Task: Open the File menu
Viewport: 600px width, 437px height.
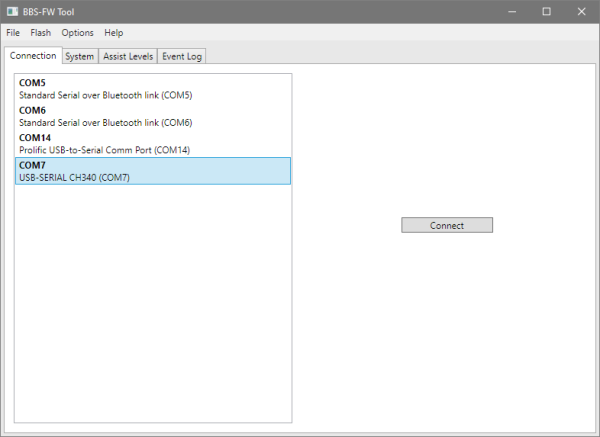Action: [13, 33]
